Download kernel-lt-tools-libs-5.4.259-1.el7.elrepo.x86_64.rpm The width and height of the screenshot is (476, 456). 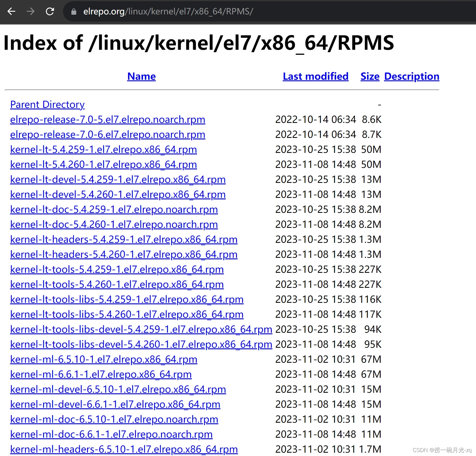127,300
